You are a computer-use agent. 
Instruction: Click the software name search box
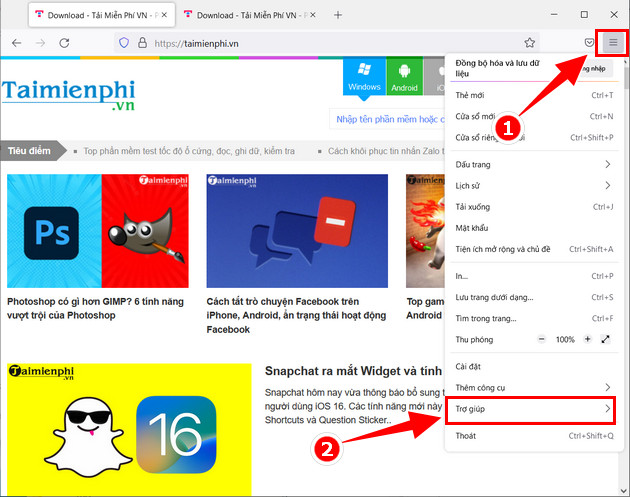pos(388,119)
